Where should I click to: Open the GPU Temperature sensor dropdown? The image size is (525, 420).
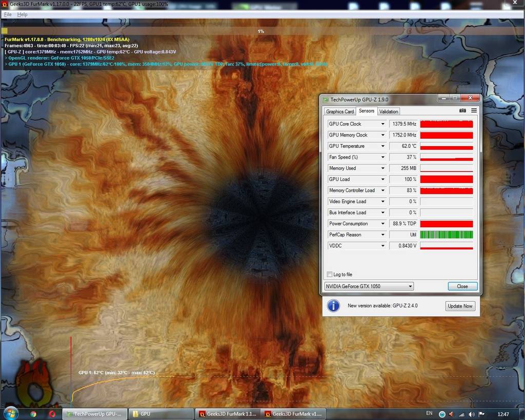pyautogui.click(x=382, y=146)
